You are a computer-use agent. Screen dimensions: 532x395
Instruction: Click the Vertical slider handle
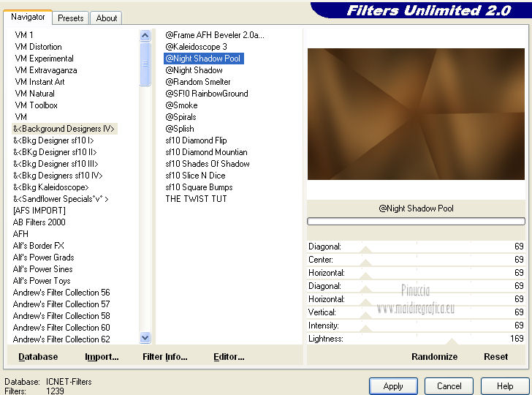(x=365, y=315)
